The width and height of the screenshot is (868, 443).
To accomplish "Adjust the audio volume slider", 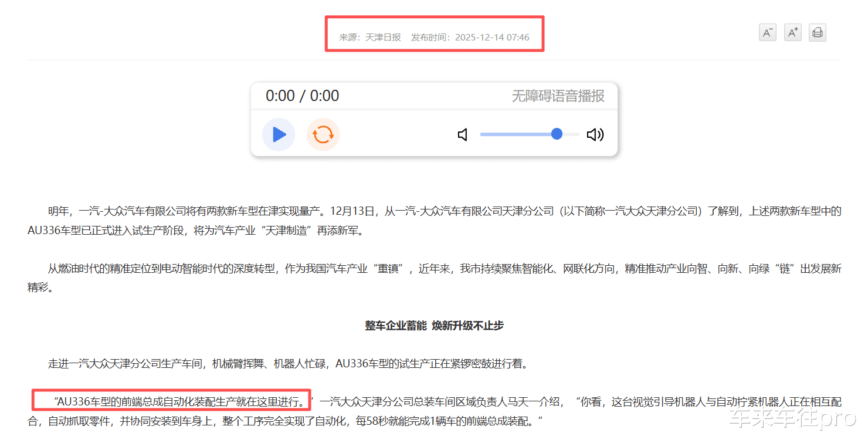I will pos(530,134).
